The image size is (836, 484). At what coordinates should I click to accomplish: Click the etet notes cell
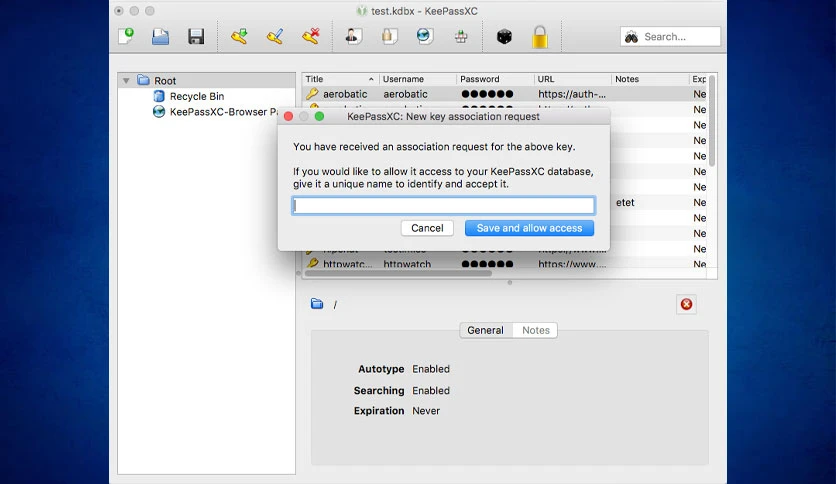(x=625, y=203)
